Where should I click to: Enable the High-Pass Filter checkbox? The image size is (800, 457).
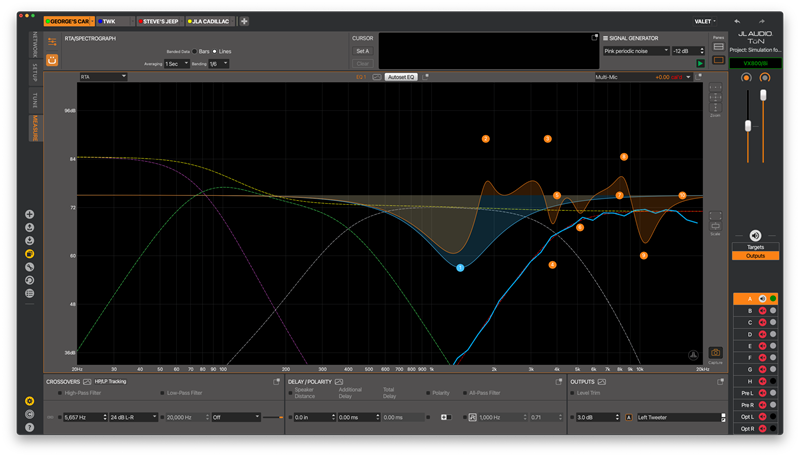pos(60,393)
